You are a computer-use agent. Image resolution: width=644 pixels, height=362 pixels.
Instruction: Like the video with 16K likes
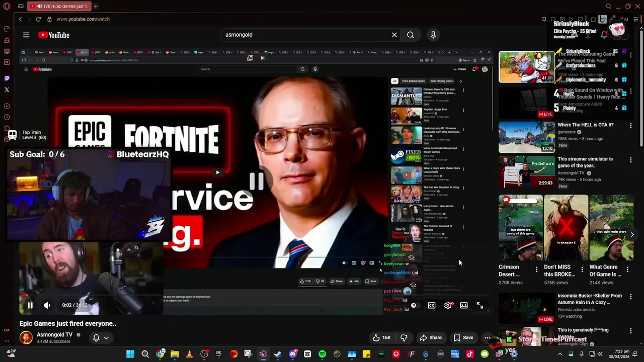click(381, 338)
